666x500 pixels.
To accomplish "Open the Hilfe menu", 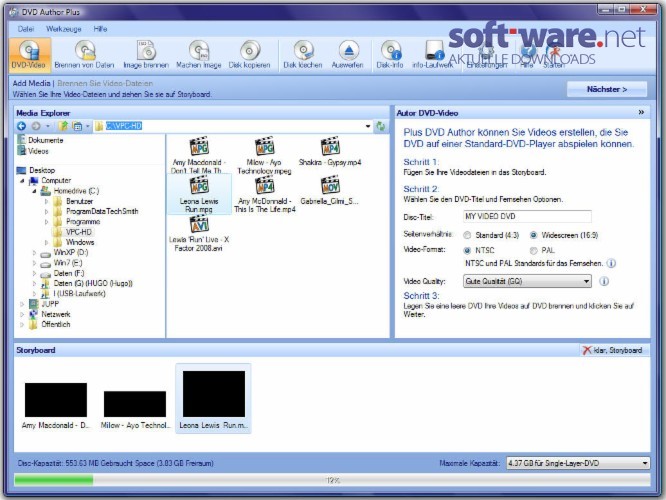I will (x=100, y=29).
